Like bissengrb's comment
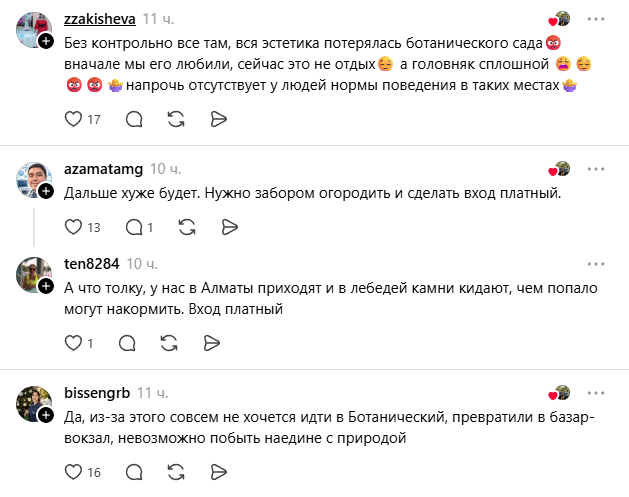The width and height of the screenshot is (629, 497). point(73,472)
